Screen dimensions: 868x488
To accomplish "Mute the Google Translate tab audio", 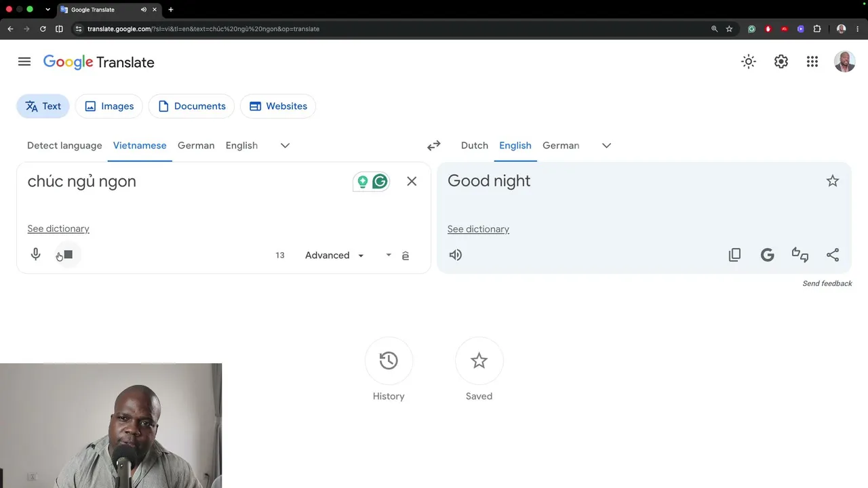I will pyautogui.click(x=144, y=9).
